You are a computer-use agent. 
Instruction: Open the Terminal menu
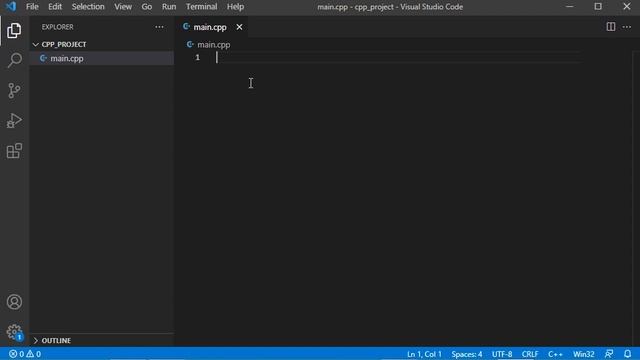[202, 7]
